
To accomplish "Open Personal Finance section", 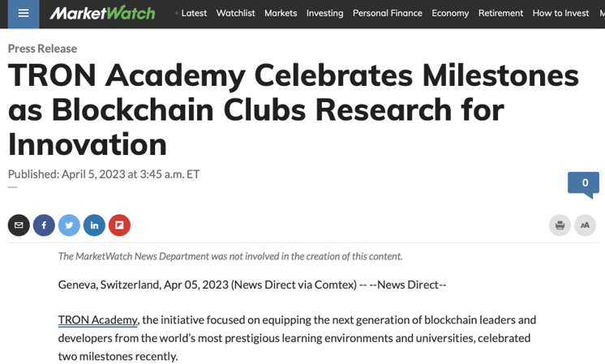I will (x=387, y=13).
